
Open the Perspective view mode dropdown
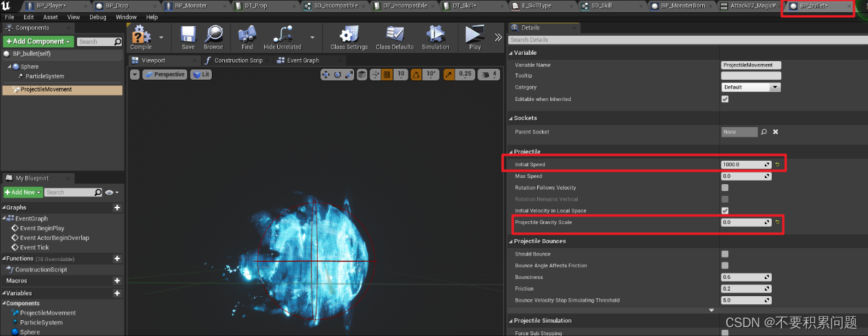(165, 74)
